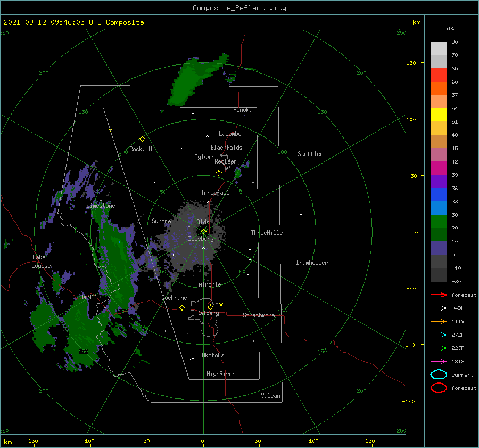Click the Strathmore label

coord(259,315)
